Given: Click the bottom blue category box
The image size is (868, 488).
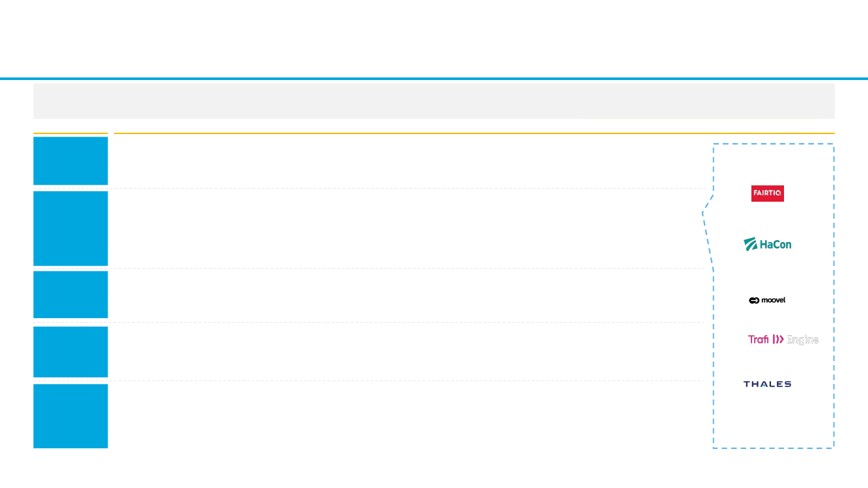Looking at the screenshot, I should pyautogui.click(x=70, y=416).
